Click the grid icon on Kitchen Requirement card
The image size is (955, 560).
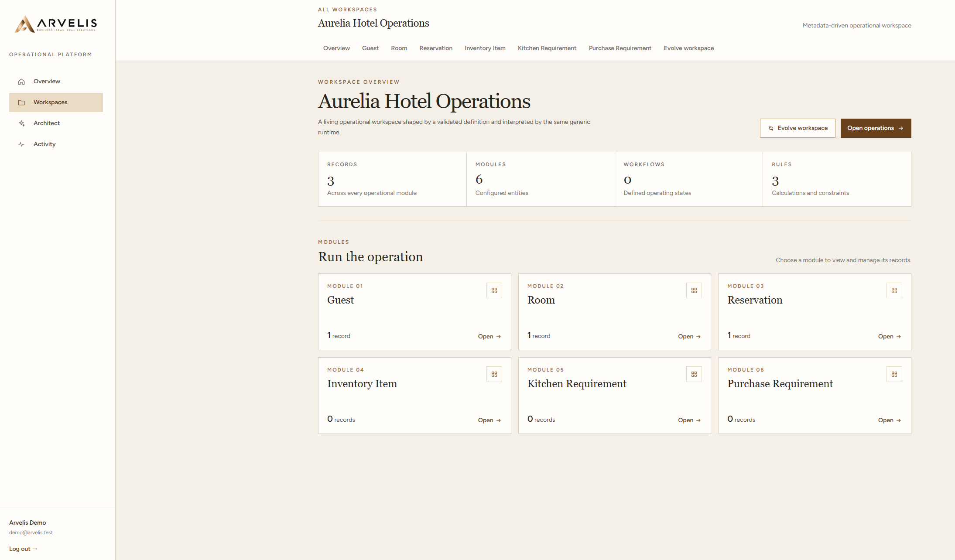(694, 374)
